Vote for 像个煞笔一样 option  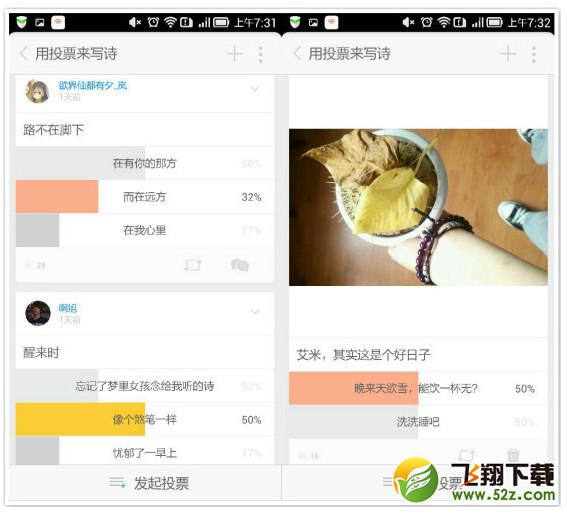click(145, 420)
